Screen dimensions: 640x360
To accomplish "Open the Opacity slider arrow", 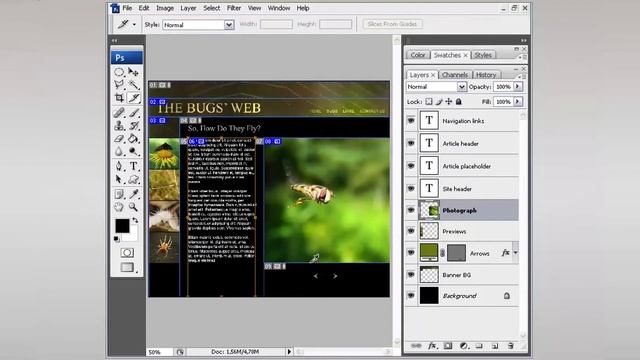I will point(518,87).
